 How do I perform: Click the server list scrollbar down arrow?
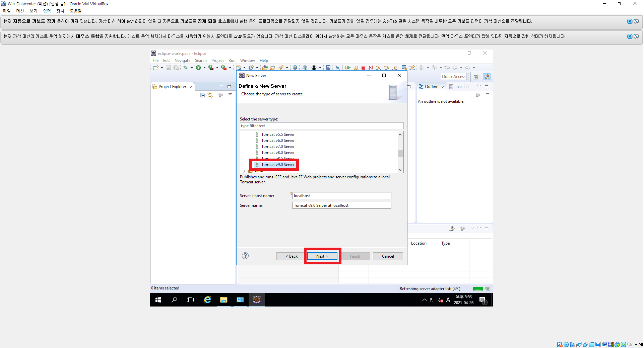[x=400, y=170]
